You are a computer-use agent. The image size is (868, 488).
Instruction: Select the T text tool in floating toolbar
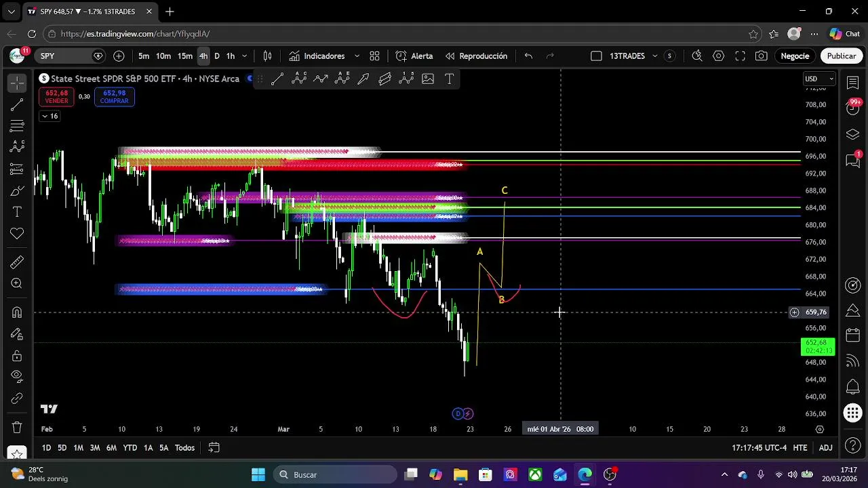point(449,79)
